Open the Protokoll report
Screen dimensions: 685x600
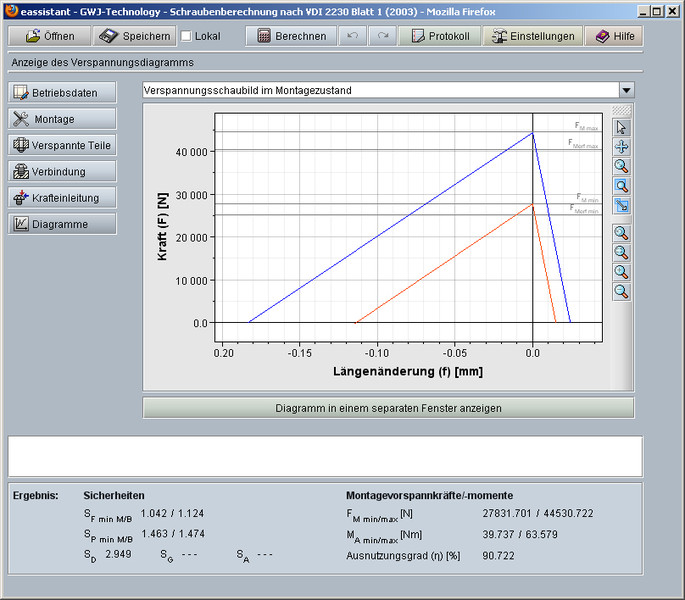pos(439,36)
